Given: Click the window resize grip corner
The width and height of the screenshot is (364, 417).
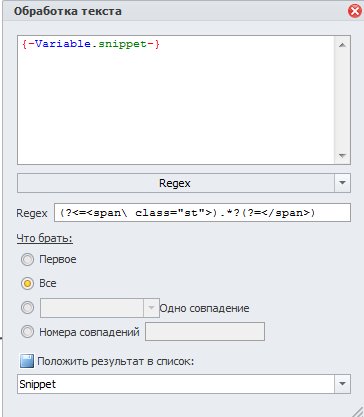Looking at the screenshot, I should [357, 411].
